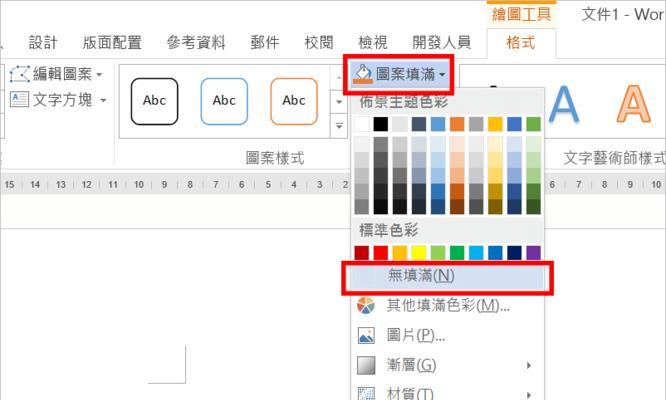Choose 圖片(P)... menu entry
The height and width of the screenshot is (400, 666).
click(447, 335)
